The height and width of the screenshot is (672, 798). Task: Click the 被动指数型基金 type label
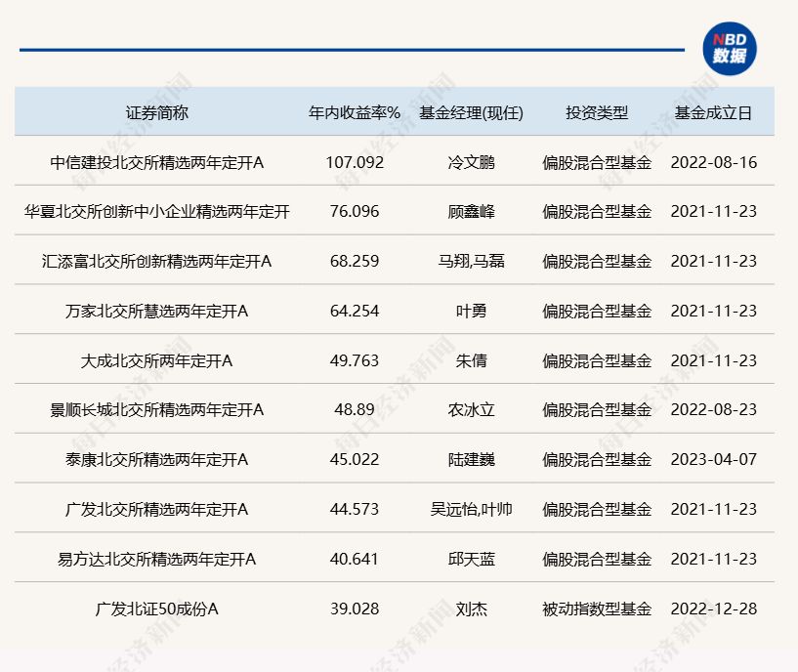click(597, 608)
